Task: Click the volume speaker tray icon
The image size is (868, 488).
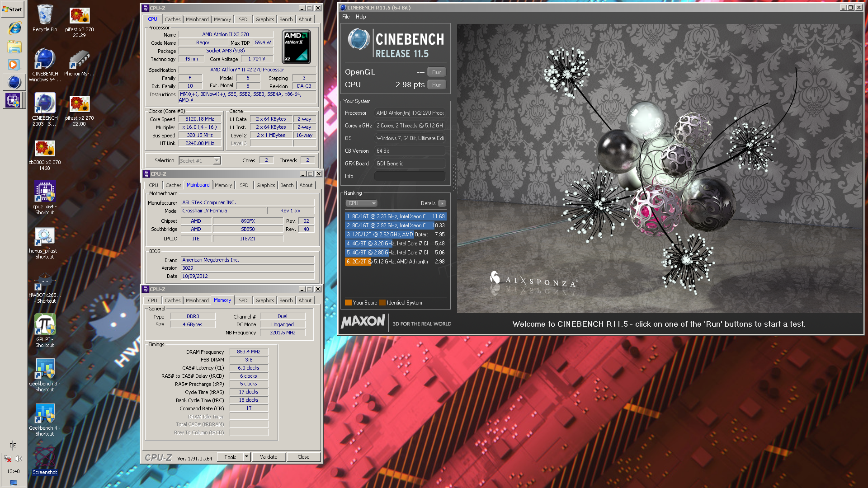Action: point(19,459)
